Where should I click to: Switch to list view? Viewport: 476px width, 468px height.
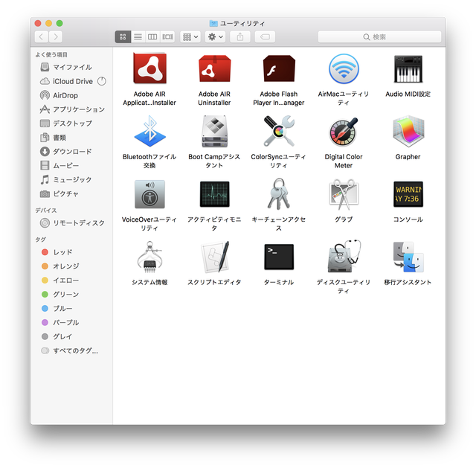coord(138,36)
